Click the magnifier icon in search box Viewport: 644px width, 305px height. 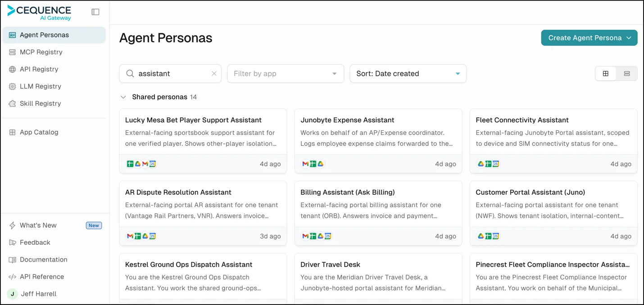[130, 74]
